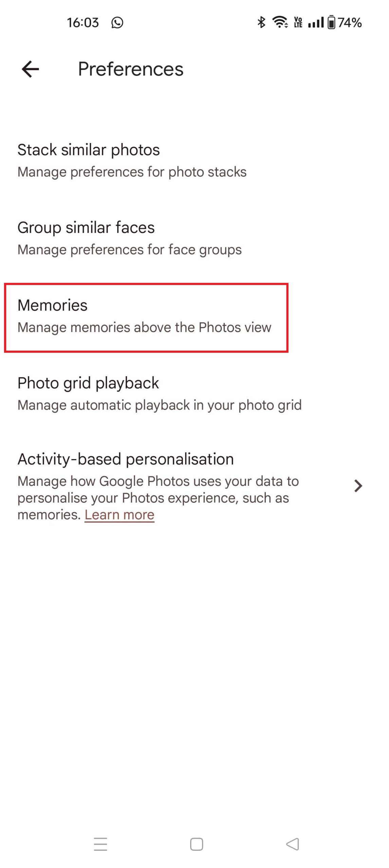Open Photo grid playback settings

159,393
